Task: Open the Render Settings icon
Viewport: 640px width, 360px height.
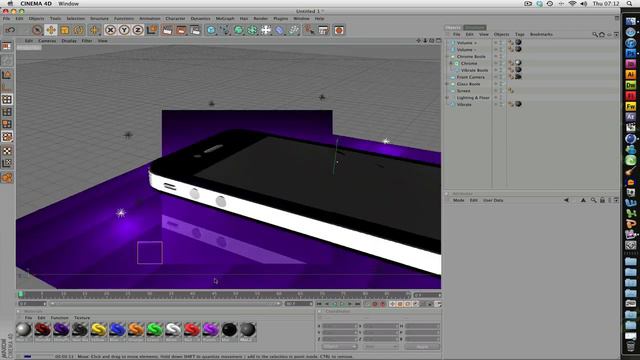Action: pos(196,30)
